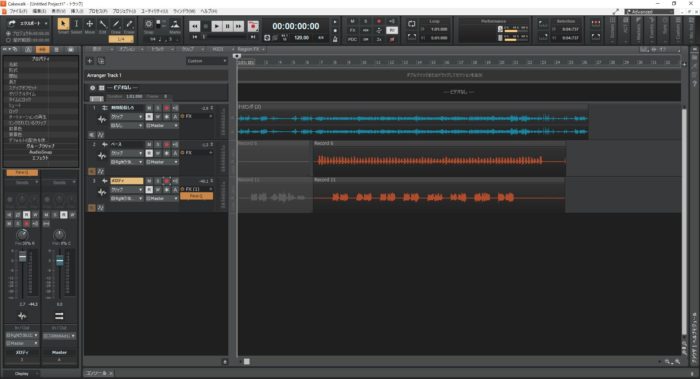Toggle PDC override button
700x379 pixels.
pyautogui.click(x=352, y=39)
